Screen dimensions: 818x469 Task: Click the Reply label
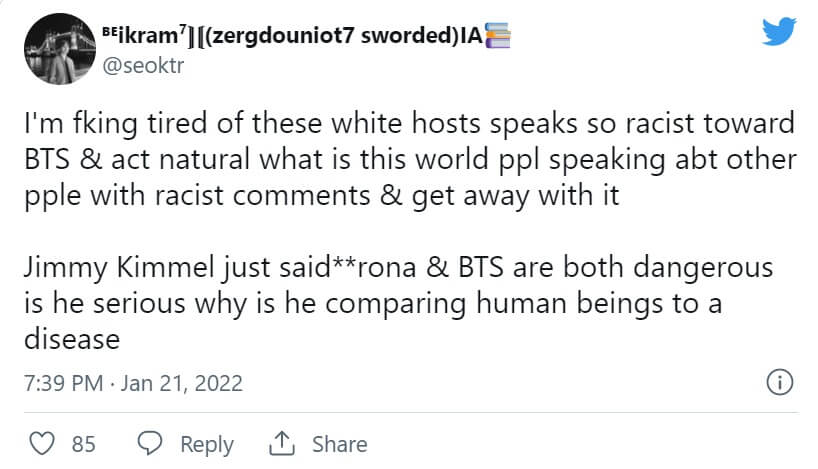pyautogui.click(x=207, y=444)
